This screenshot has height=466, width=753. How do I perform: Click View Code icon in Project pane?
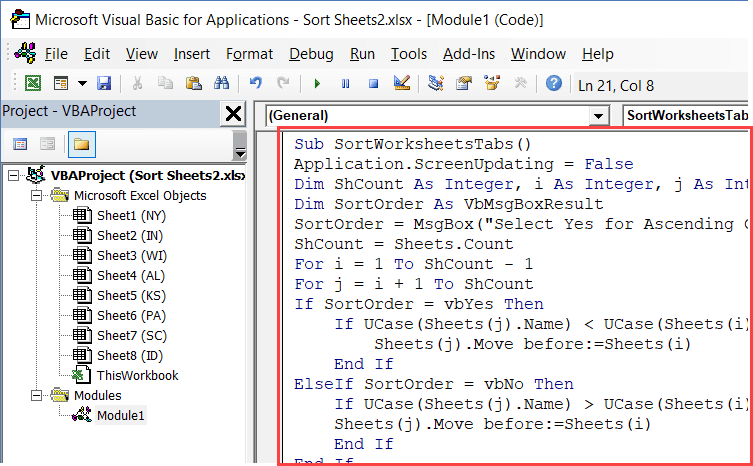coord(20,144)
